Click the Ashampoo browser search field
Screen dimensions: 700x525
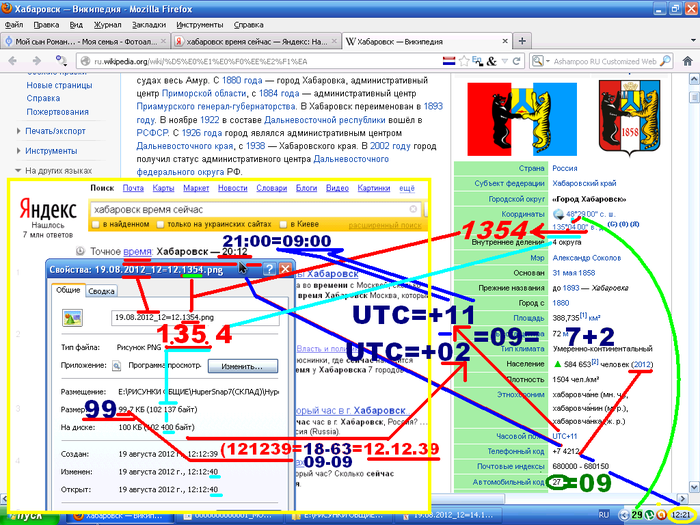(605, 61)
